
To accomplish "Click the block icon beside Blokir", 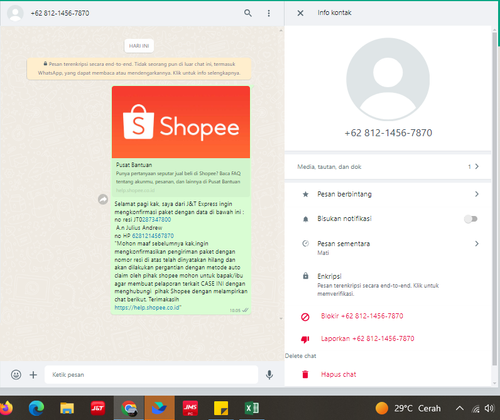I will click(305, 317).
